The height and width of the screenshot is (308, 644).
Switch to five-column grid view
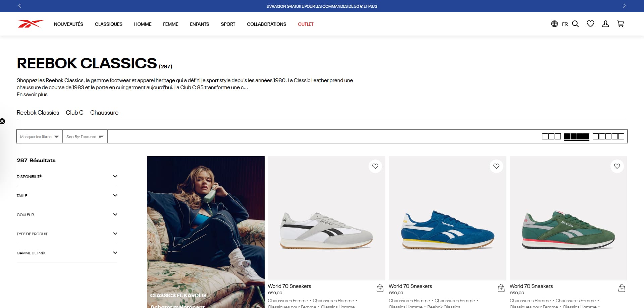click(608, 136)
